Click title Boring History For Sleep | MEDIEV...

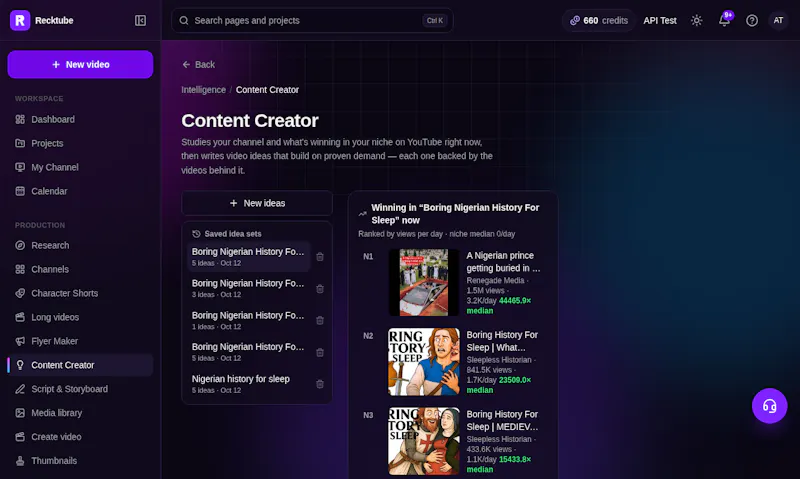tap(502, 420)
